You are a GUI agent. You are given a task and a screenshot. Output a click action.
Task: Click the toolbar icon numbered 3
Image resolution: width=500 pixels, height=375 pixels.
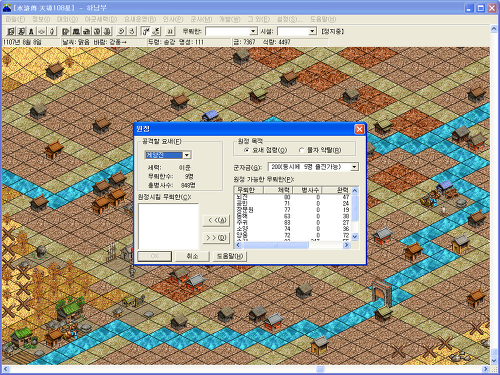coord(132,31)
